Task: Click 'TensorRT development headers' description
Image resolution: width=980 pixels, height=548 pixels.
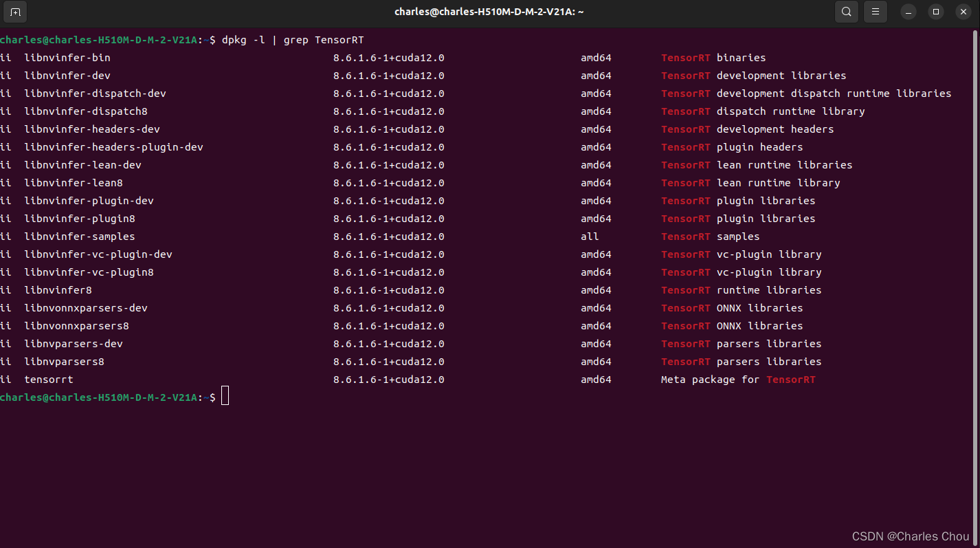Action: [748, 129]
